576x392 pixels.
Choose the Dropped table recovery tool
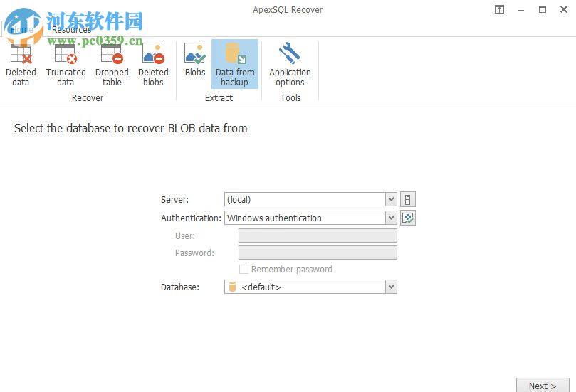pyautogui.click(x=112, y=65)
